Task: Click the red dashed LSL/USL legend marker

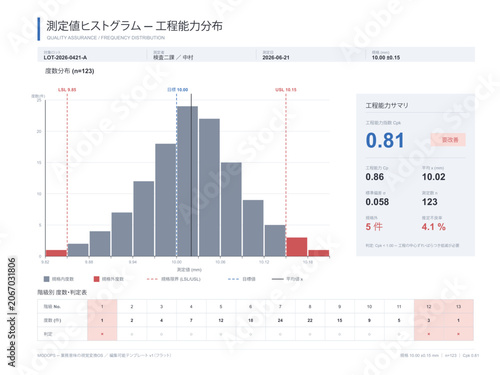Action: (152, 279)
